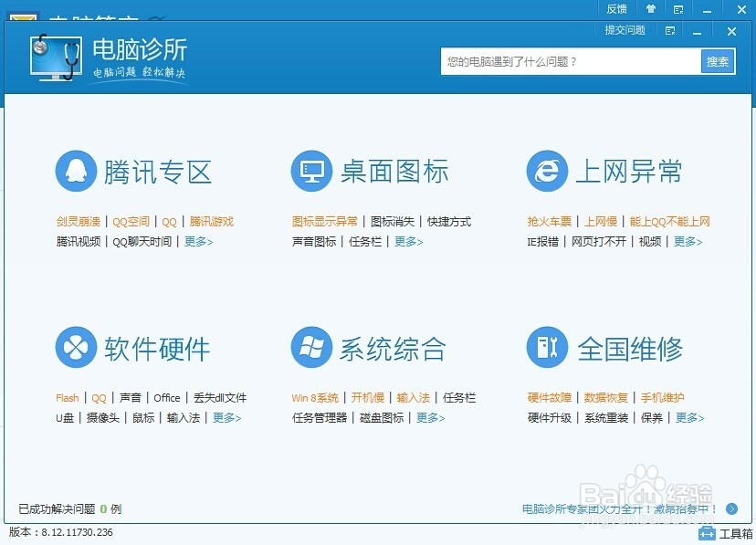
Task: Show 更多 under 软件硬件
Action: coord(227,418)
